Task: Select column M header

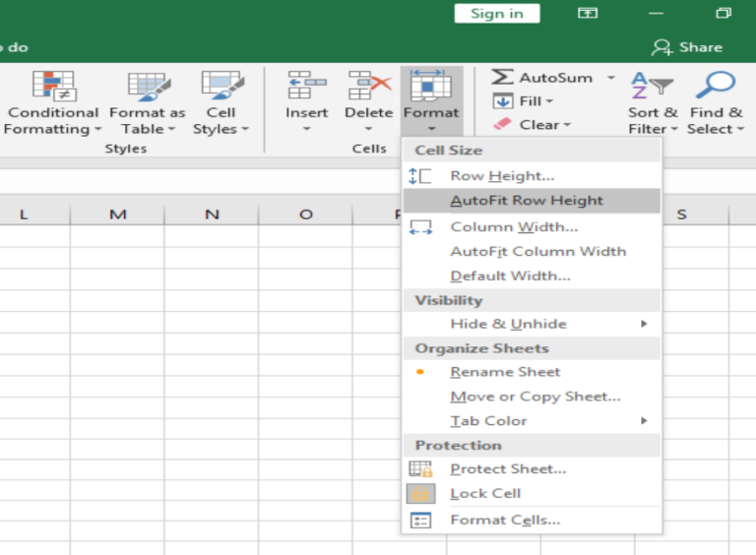Action: 118,215
